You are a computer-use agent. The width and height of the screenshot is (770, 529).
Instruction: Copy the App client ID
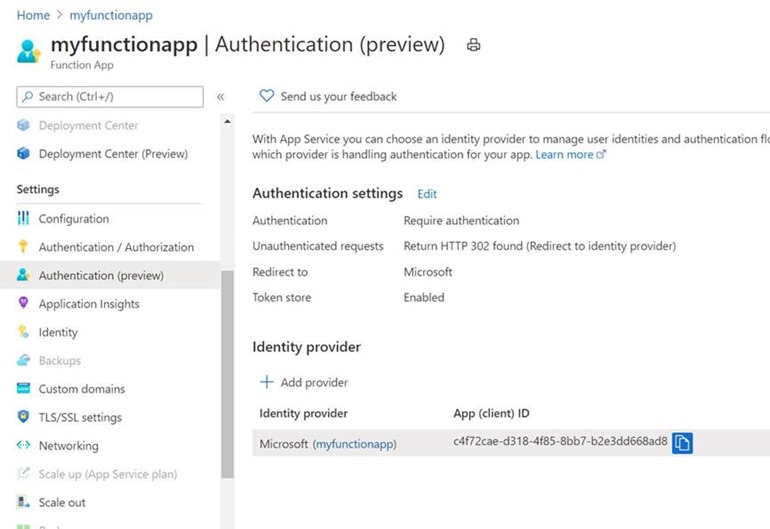click(682, 443)
